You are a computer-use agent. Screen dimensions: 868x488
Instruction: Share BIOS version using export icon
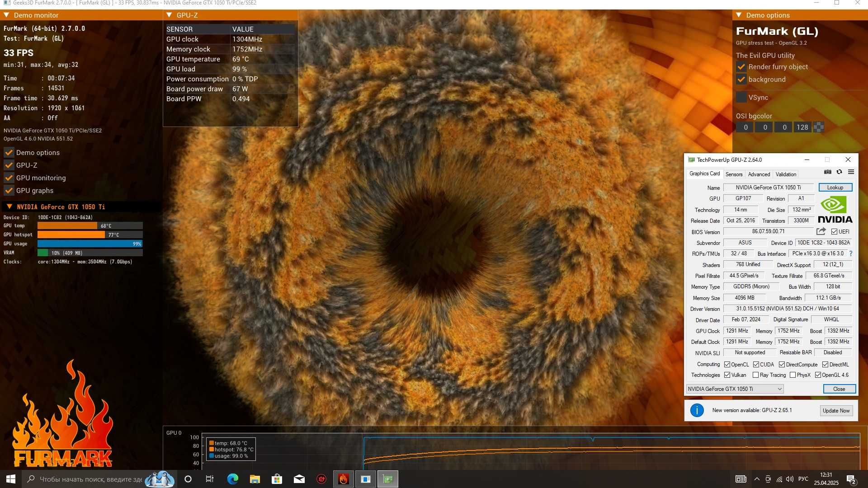tap(821, 231)
